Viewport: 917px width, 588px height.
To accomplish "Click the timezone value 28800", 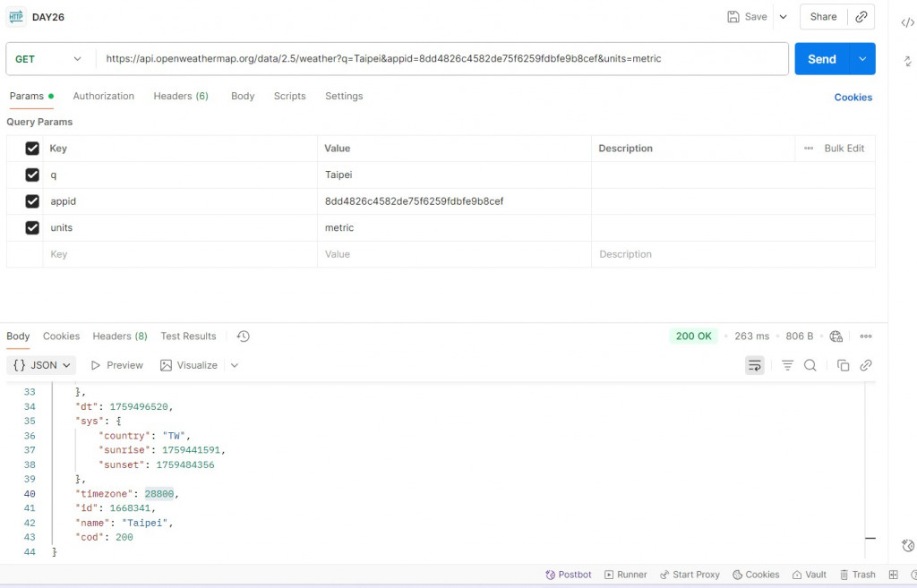I will tap(159, 494).
